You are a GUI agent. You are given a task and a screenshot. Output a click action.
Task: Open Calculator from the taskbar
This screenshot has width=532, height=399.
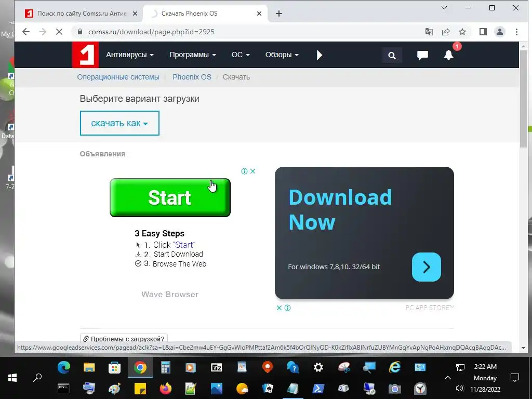tap(166, 367)
